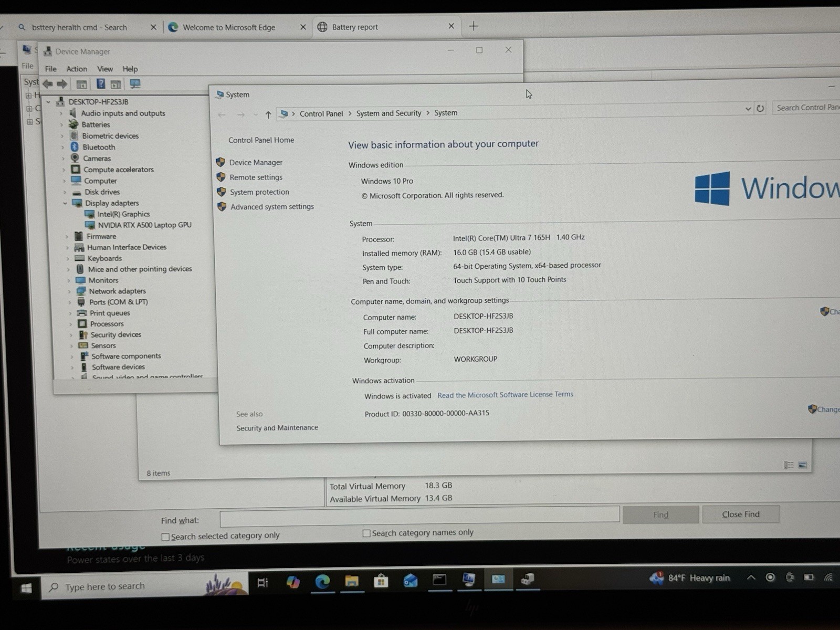Click Control Panel in the breadcrumb path

pyautogui.click(x=321, y=114)
